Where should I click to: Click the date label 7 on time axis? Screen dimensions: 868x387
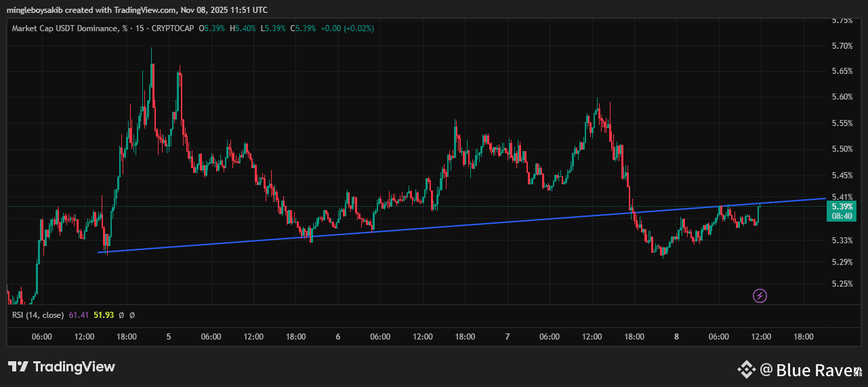[507, 337]
